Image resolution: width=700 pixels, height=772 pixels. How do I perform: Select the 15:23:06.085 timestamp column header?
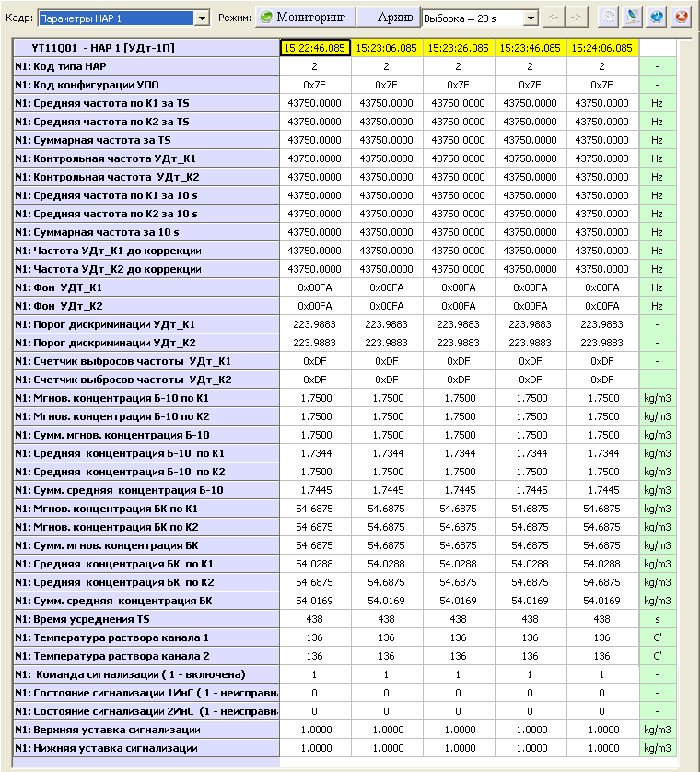[386, 48]
